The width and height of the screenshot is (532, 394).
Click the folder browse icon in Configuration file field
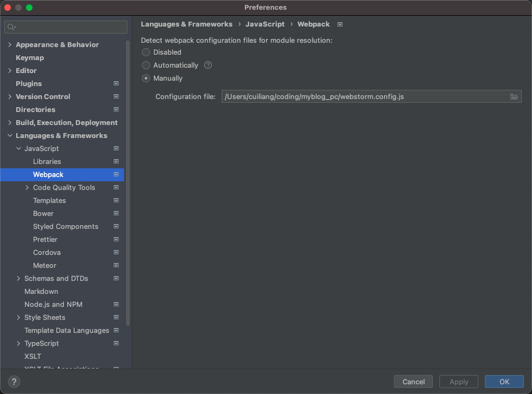click(x=514, y=97)
